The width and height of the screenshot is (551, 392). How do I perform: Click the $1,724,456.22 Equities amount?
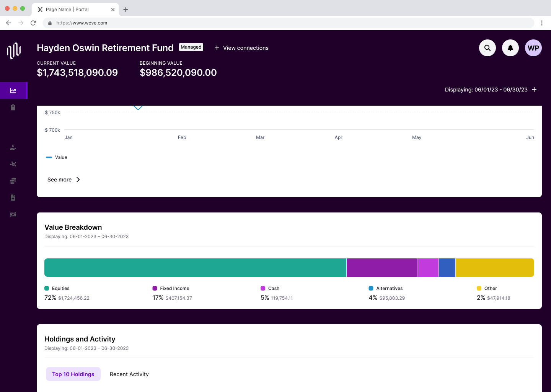[x=74, y=298]
